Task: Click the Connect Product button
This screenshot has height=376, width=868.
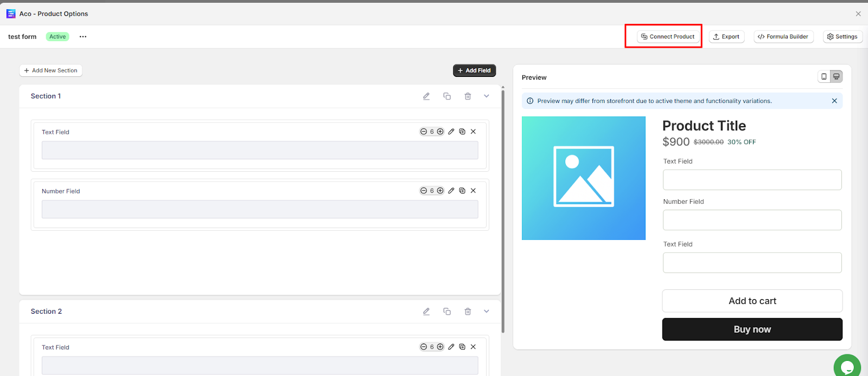Action: (x=668, y=37)
